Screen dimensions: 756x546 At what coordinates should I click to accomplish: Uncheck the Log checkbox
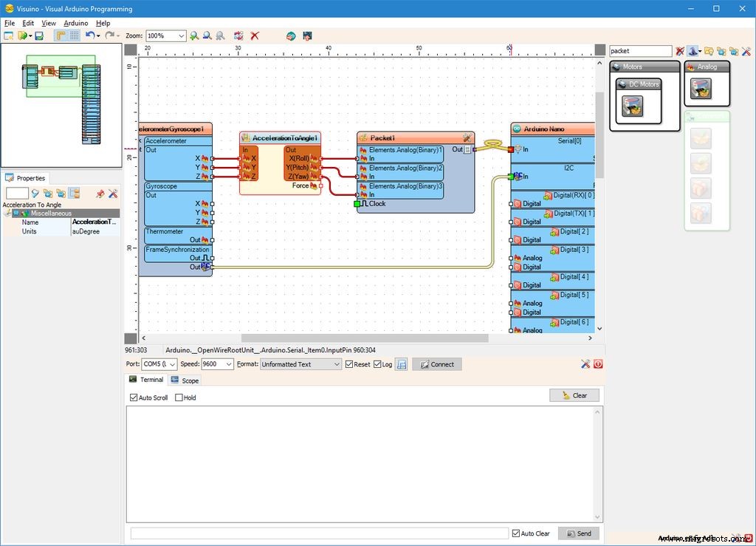point(377,364)
